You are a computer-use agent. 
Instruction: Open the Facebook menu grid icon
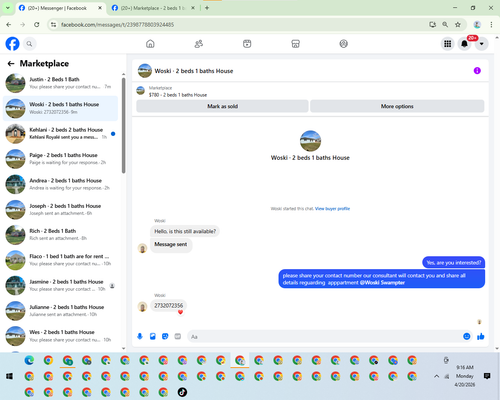[x=448, y=44]
